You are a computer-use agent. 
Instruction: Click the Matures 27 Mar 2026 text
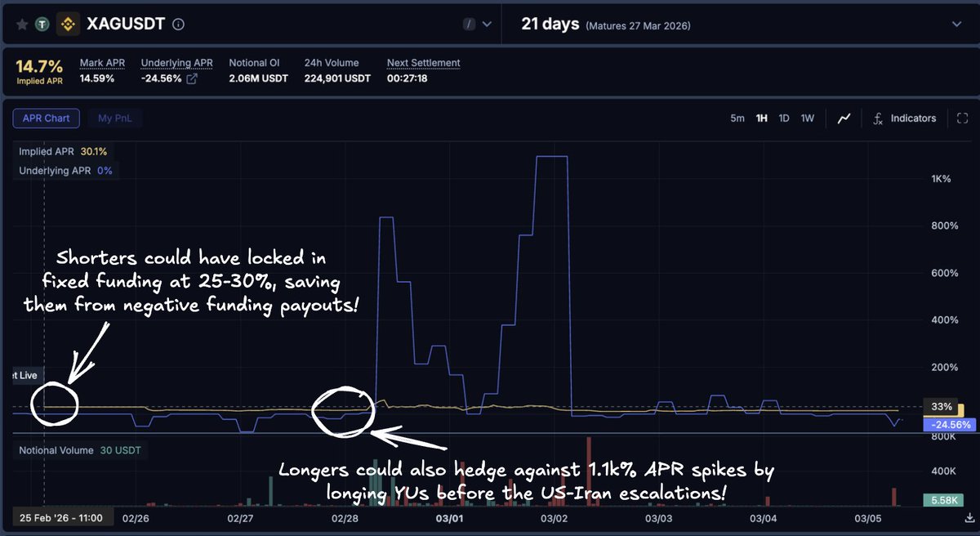pos(639,25)
